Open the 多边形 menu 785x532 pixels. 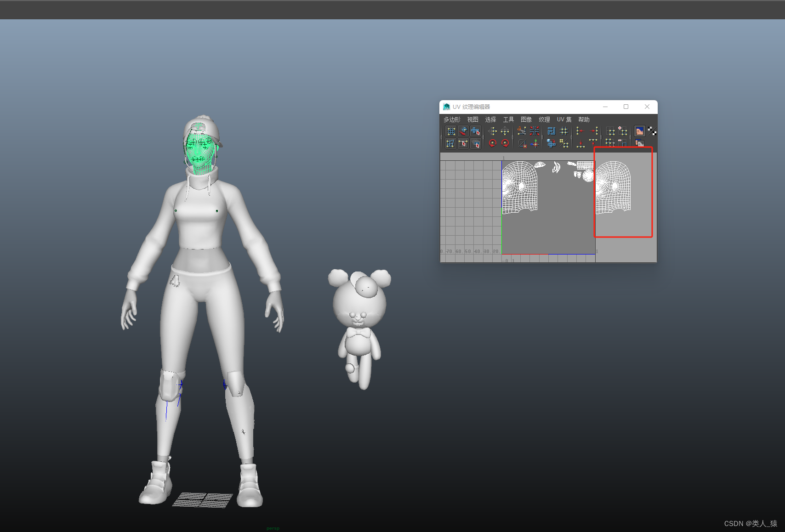(452, 119)
